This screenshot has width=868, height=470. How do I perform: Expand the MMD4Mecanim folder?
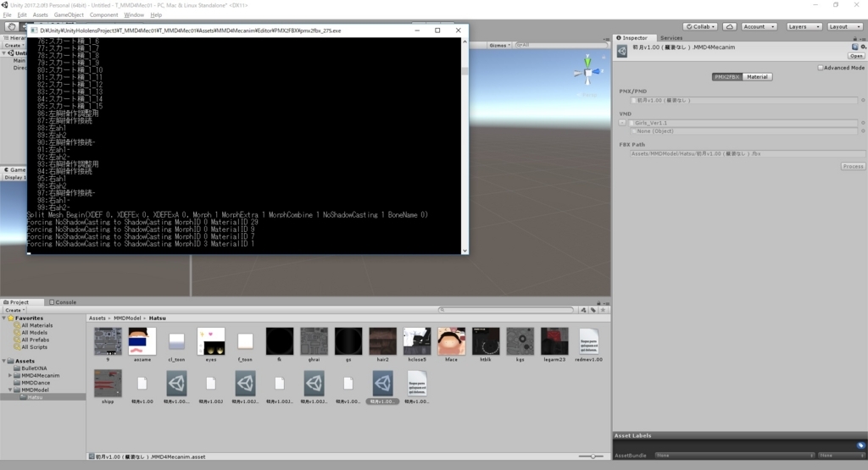pos(10,375)
